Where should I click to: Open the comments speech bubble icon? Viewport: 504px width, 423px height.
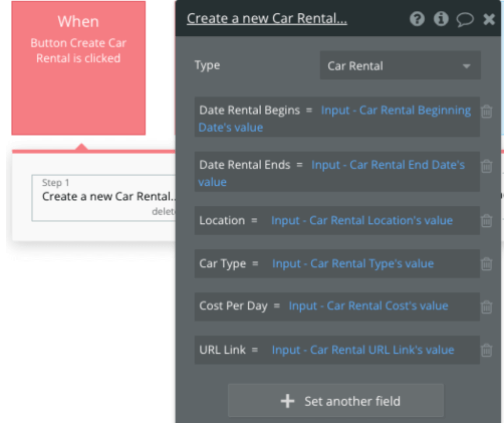[x=466, y=19]
